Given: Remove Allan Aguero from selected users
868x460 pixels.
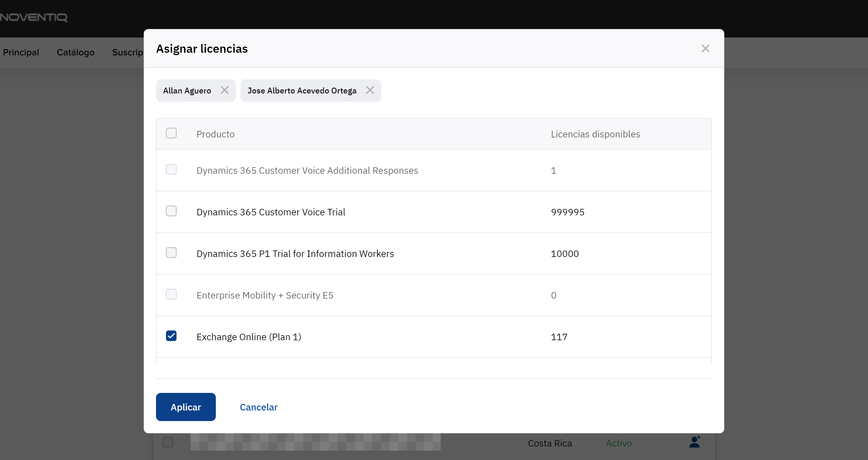Looking at the screenshot, I should tap(224, 90).
